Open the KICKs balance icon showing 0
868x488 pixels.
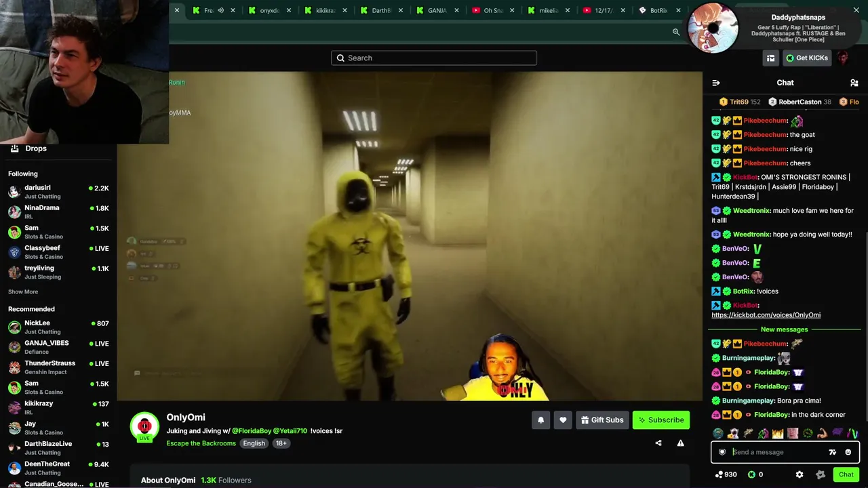point(755,474)
